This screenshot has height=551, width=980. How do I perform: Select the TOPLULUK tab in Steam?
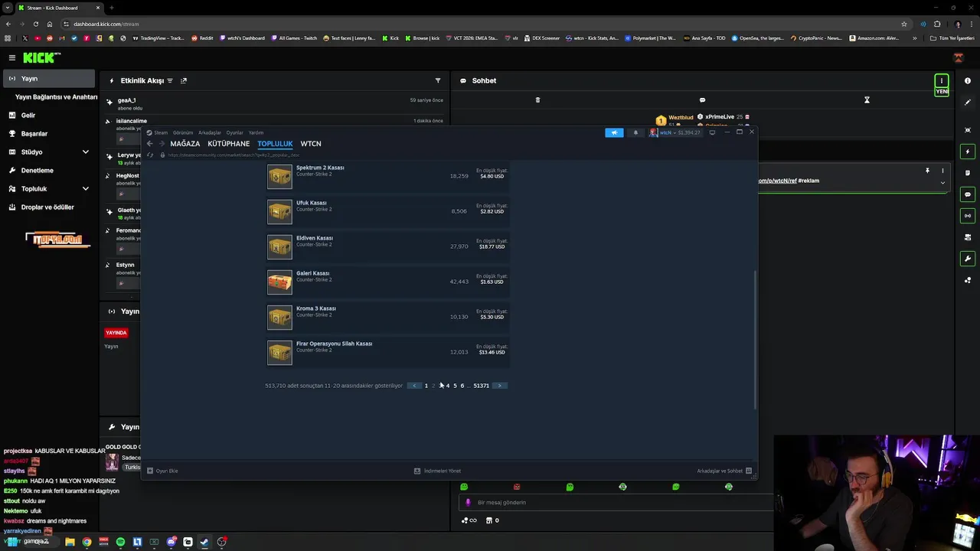click(x=275, y=144)
